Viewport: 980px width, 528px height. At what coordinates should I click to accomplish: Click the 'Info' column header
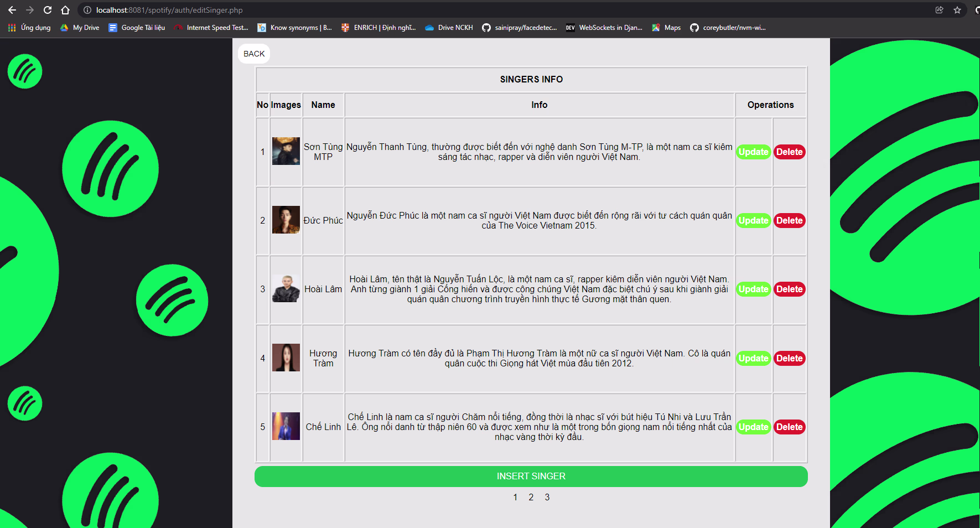point(540,105)
